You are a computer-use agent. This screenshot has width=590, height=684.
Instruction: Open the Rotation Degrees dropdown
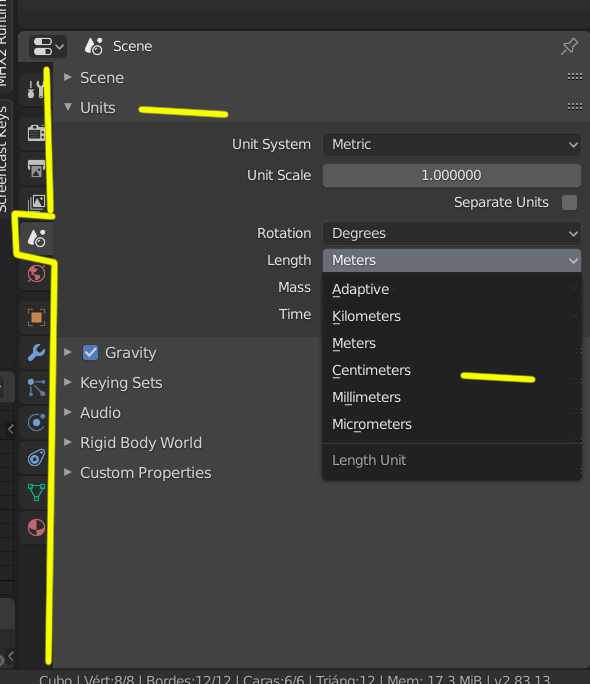click(x=452, y=233)
